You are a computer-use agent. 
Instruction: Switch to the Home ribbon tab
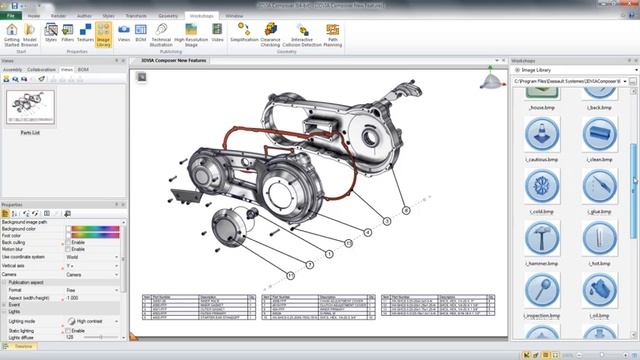coord(34,16)
